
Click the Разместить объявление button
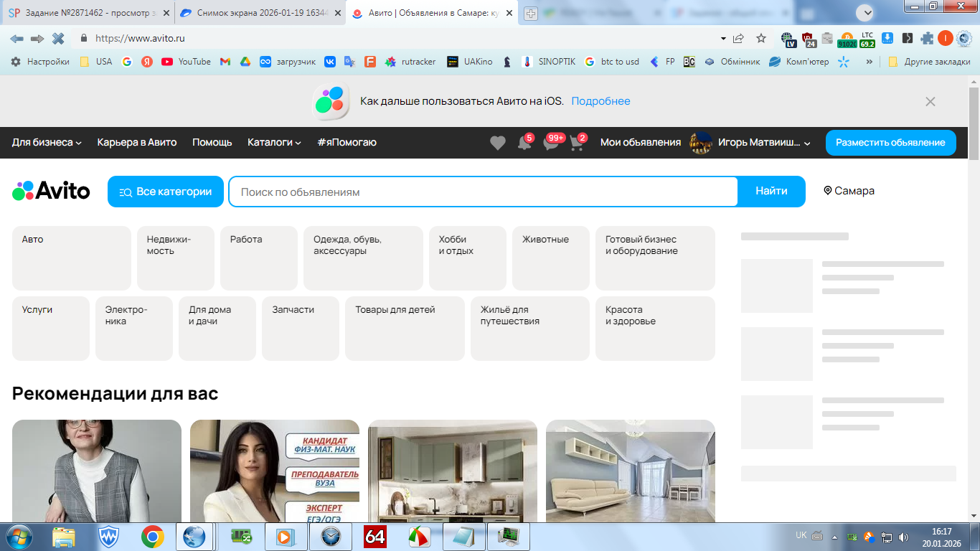click(x=890, y=143)
